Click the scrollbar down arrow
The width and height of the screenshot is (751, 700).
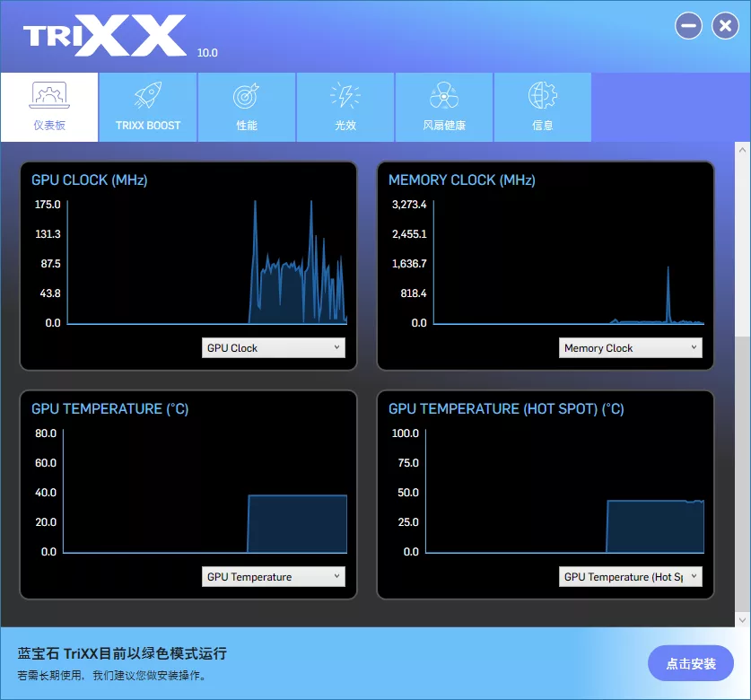tap(742, 620)
